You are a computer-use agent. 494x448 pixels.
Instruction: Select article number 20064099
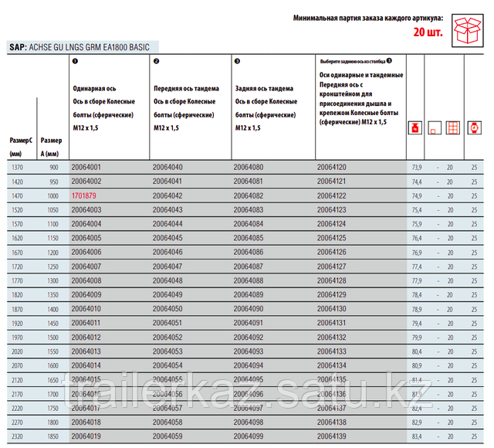coord(249,436)
